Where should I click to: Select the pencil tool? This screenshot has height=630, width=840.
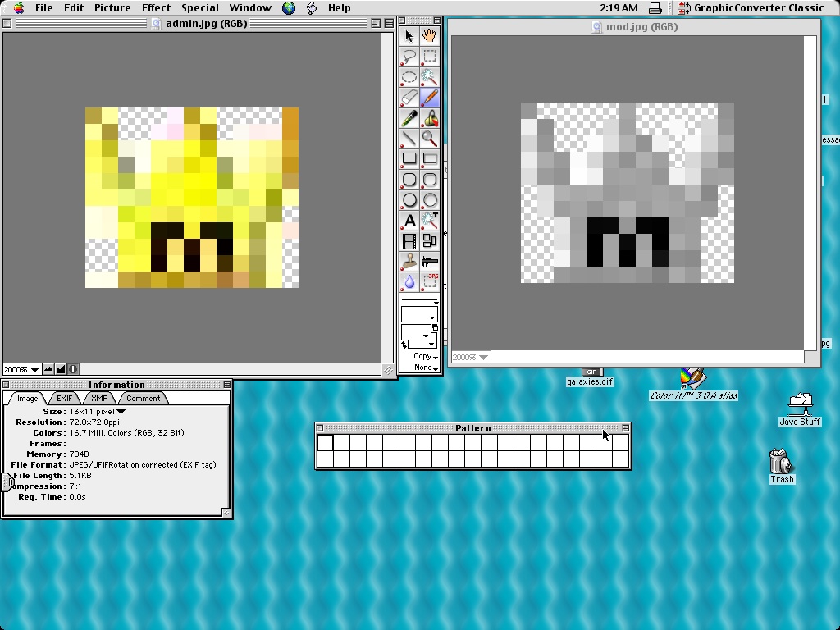[430, 98]
